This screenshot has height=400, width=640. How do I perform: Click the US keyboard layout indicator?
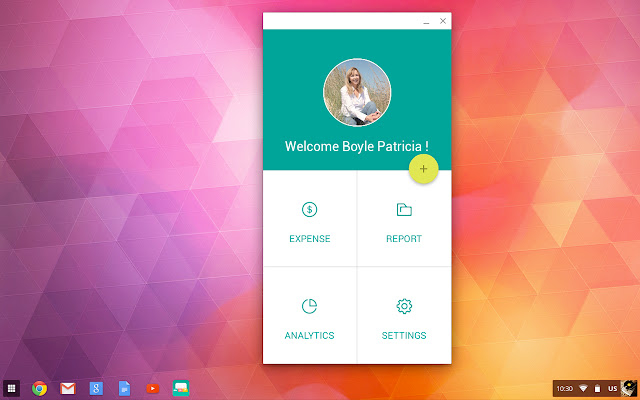612,388
